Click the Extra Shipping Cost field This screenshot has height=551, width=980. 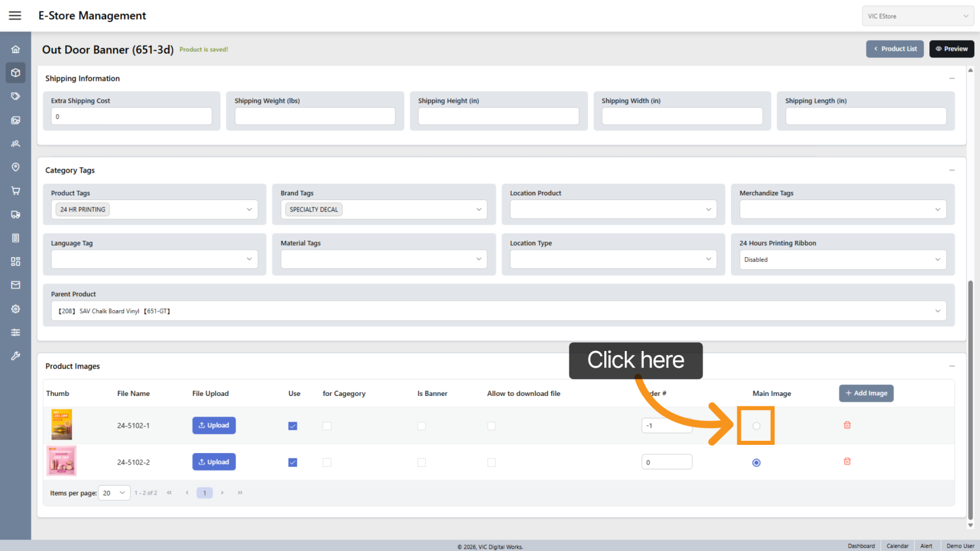click(x=131, y=117)
